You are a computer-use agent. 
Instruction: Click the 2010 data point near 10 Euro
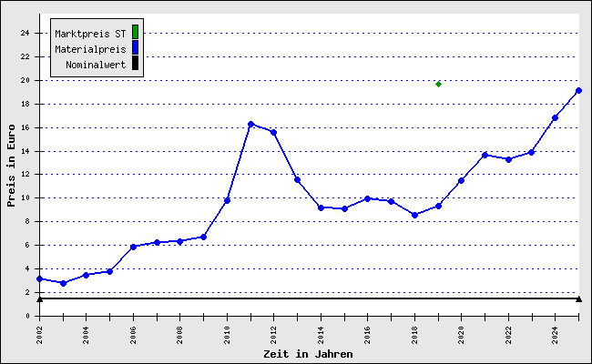(x=228, y=201)
